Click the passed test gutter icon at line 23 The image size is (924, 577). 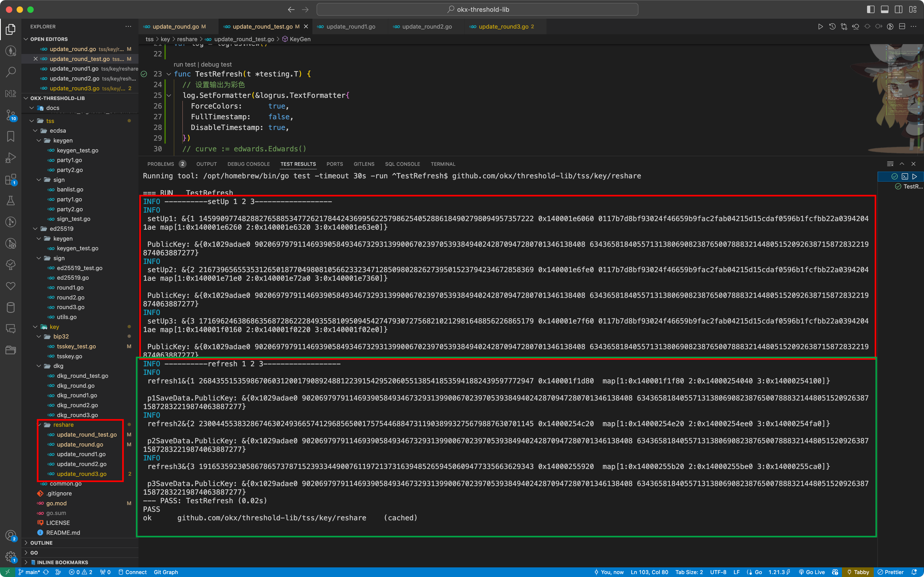click(x=144, y=74)
